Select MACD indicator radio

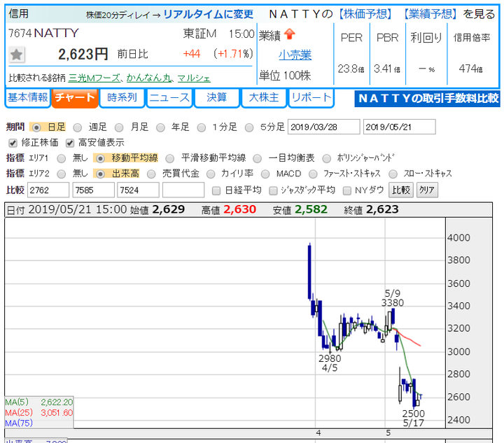265,174
